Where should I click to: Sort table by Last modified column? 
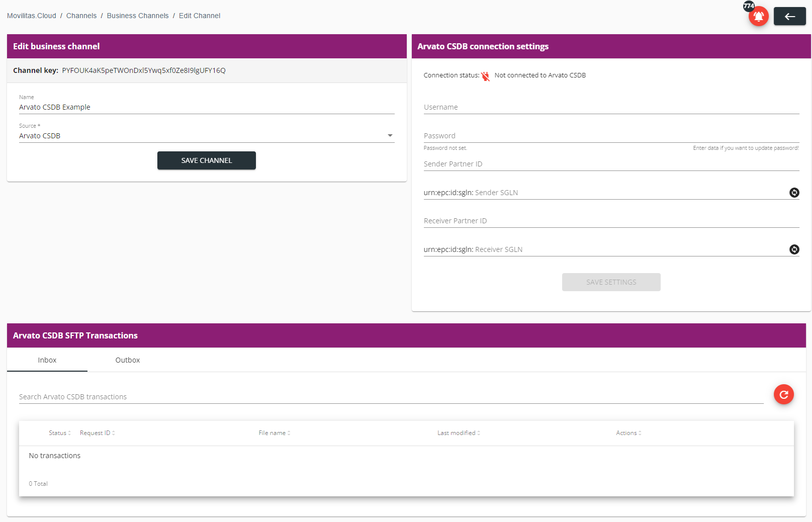(459, 433)
